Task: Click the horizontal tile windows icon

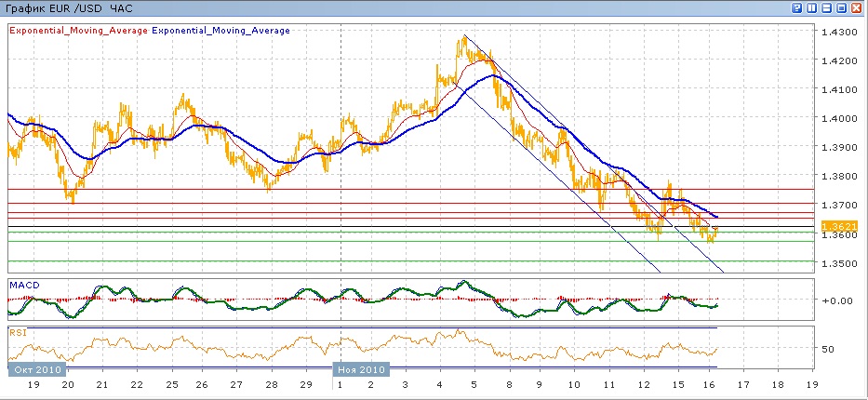Action: coord(827,7)
